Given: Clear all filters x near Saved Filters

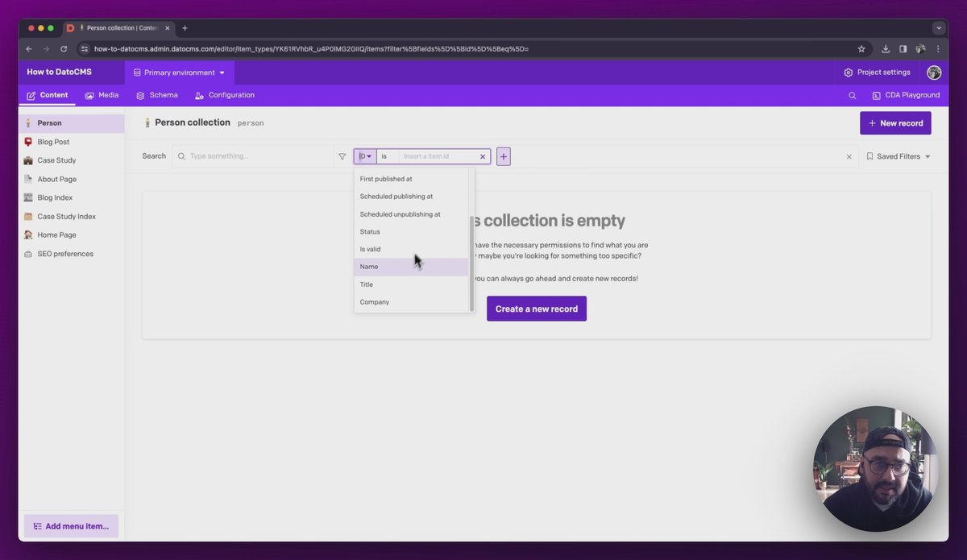Looking at the screenshot, I should (849, 156).
